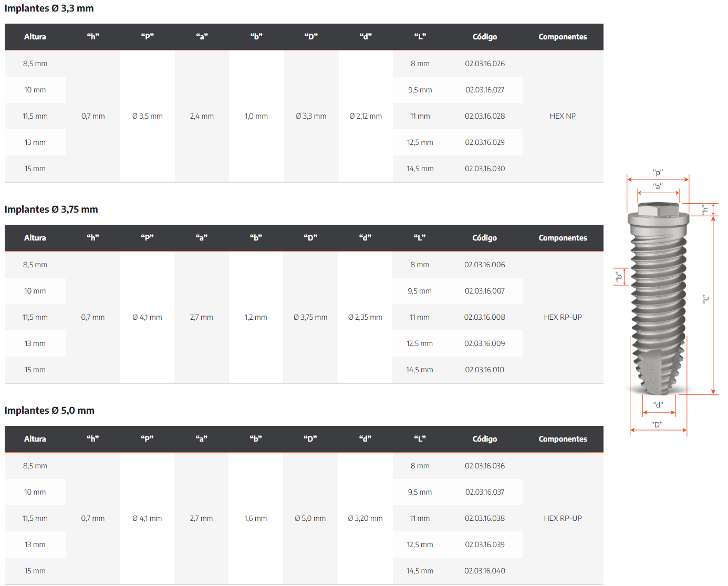The width and height of the screenshot is (728, 586).
Task: Select code 02.03.16.030
Action: click(484, 169)
